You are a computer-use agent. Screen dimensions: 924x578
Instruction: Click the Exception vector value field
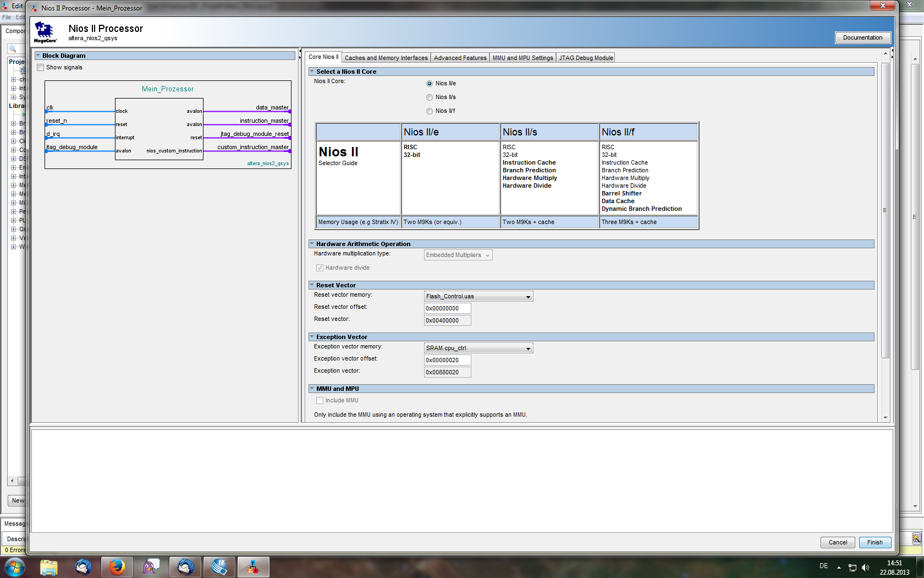(447, 372)
